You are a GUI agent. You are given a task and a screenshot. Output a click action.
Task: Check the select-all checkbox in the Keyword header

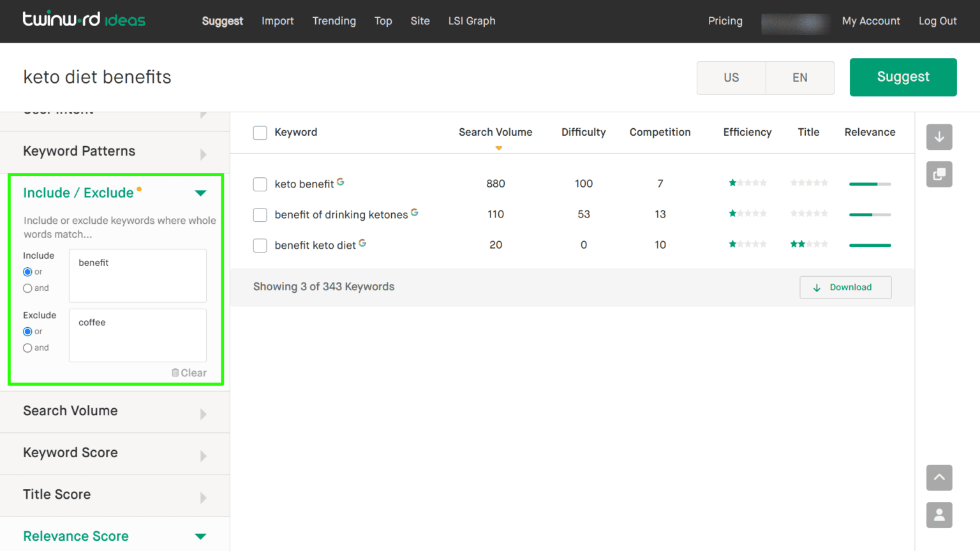[x=260, y=133]
